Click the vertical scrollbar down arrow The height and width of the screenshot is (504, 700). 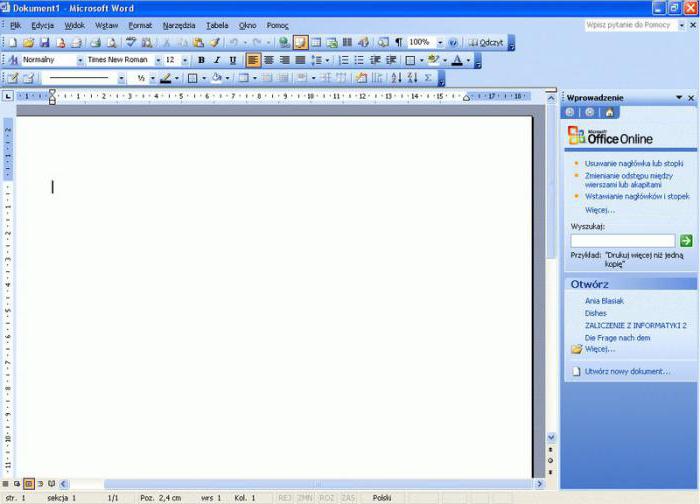coord(551,437)
